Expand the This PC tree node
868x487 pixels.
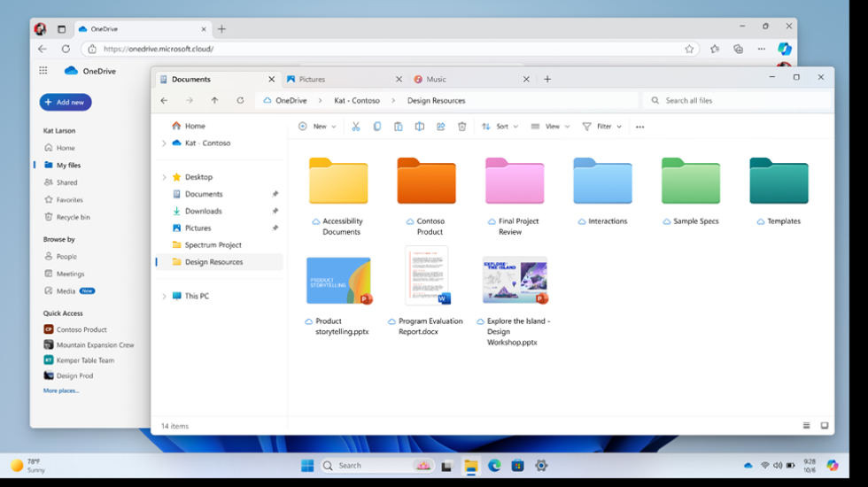coord(164,296)
